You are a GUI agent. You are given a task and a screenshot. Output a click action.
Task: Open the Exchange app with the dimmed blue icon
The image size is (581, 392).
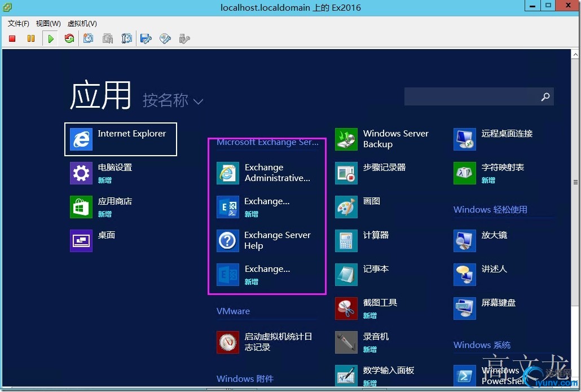(253, 275)
